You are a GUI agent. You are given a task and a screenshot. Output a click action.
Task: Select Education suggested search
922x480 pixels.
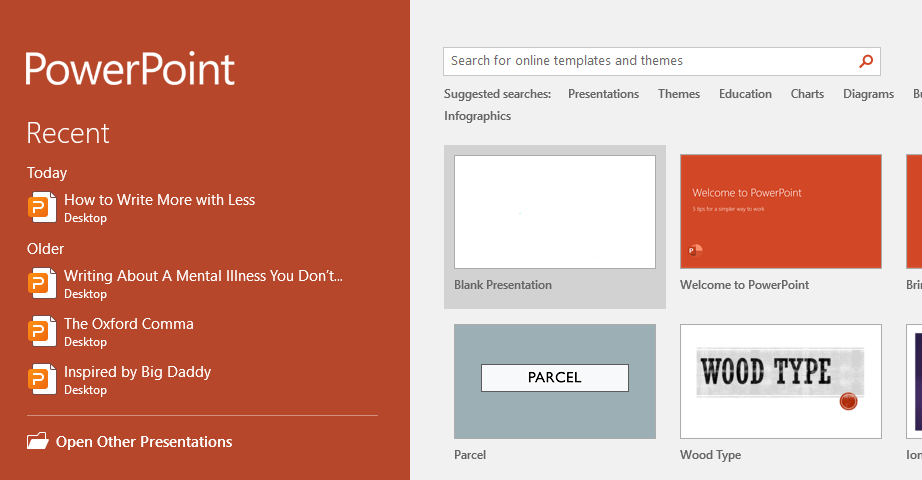pyautogui.click(x=745, y=94)
